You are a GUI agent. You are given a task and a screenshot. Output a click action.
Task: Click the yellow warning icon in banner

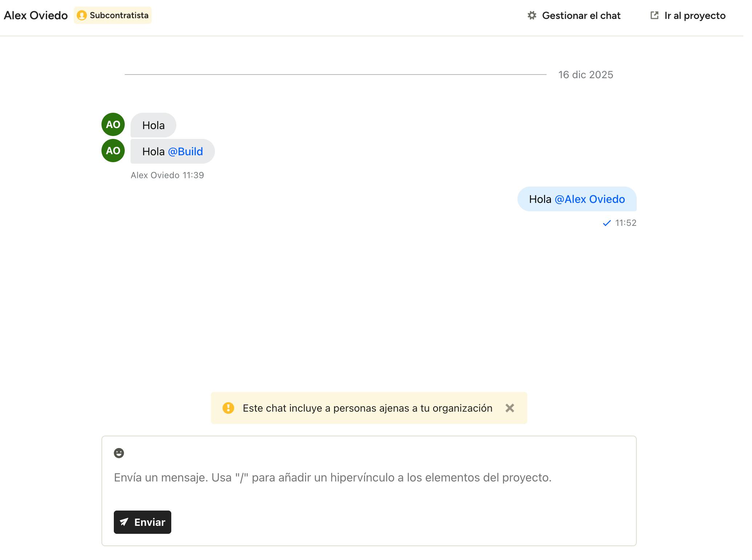tap(228, 408)
